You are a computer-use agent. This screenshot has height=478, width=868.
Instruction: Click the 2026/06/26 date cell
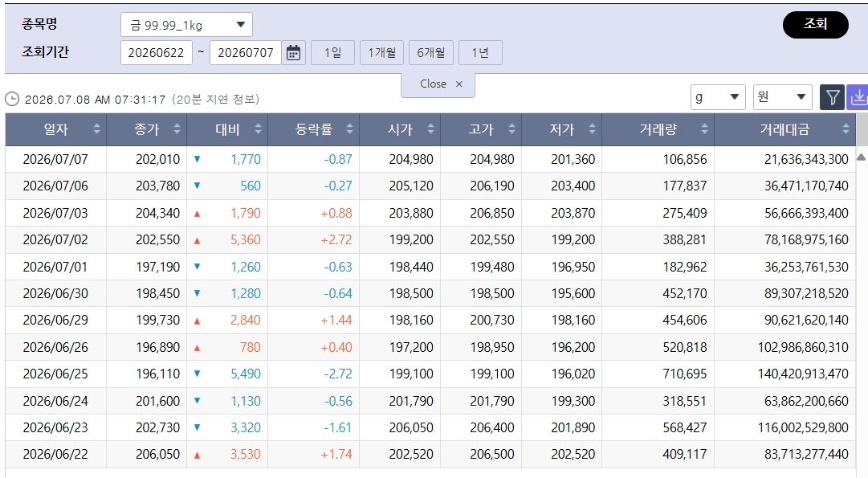pyautogui.click(x=55, y=347)
